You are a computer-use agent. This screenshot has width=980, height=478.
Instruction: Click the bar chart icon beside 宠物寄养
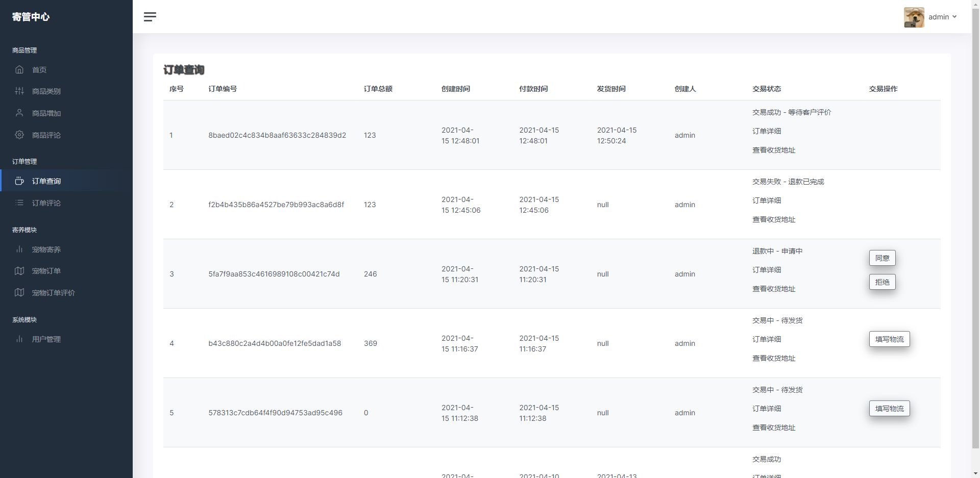[19, 249]
